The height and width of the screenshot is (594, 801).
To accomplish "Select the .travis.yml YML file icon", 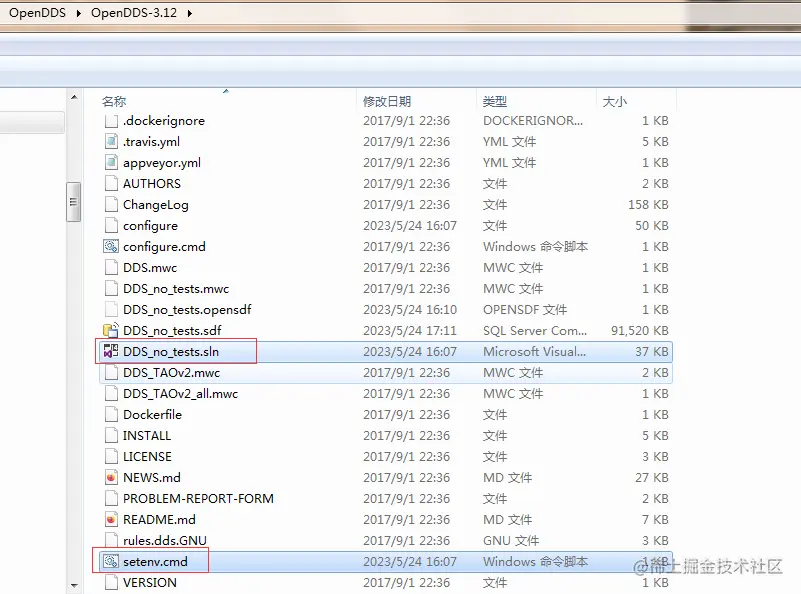I will (x=110, y=141).
